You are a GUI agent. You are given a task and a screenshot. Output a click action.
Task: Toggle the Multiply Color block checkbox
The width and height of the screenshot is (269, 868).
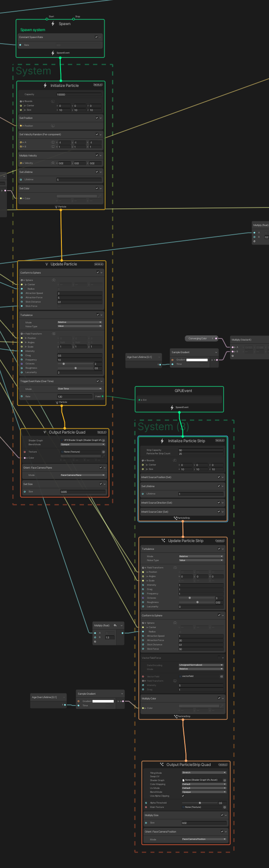(219, 698)
